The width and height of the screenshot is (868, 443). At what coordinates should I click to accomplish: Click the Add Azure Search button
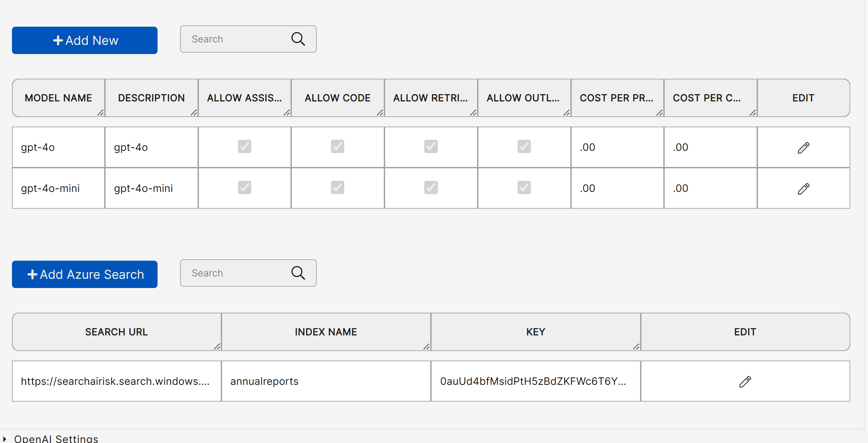(85, 274)
